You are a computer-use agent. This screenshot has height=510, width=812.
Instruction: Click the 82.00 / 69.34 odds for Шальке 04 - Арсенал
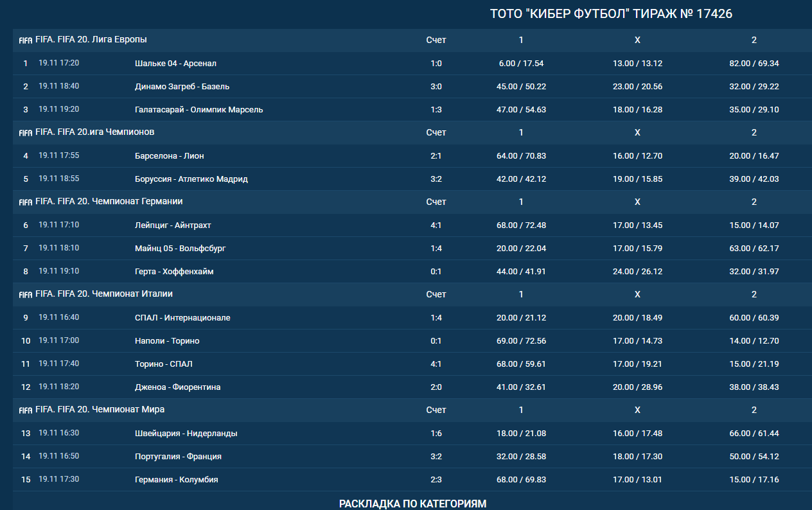754,64
